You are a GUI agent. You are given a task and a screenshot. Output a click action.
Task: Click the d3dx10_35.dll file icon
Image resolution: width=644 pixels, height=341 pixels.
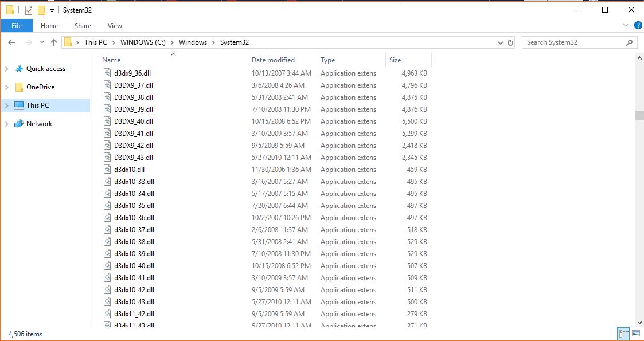(107, 206)
